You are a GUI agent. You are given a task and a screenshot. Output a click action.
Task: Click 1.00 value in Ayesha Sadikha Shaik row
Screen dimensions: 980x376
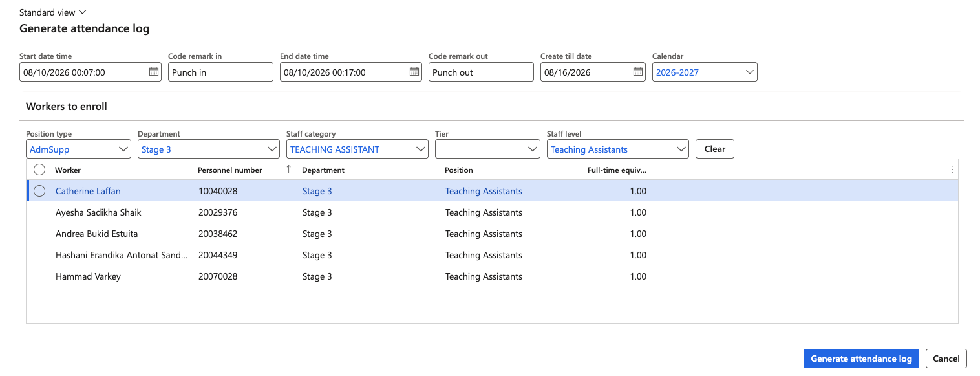638,212
